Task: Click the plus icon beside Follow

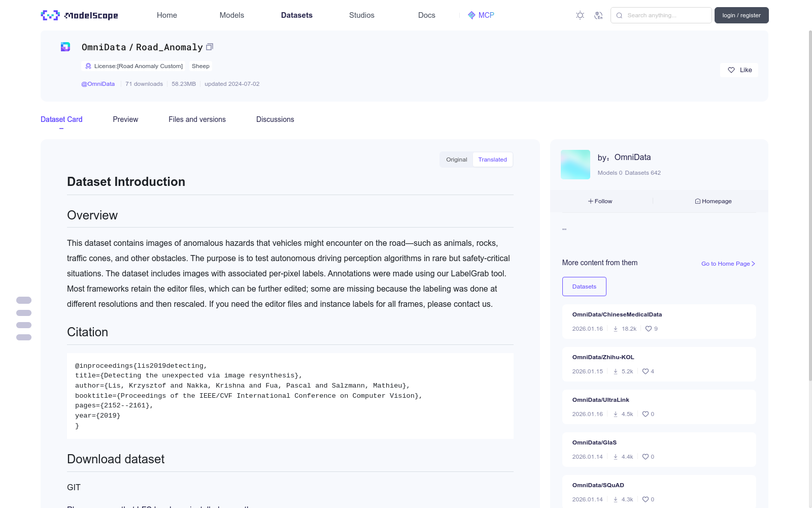Action: click(x=591, y=201)
